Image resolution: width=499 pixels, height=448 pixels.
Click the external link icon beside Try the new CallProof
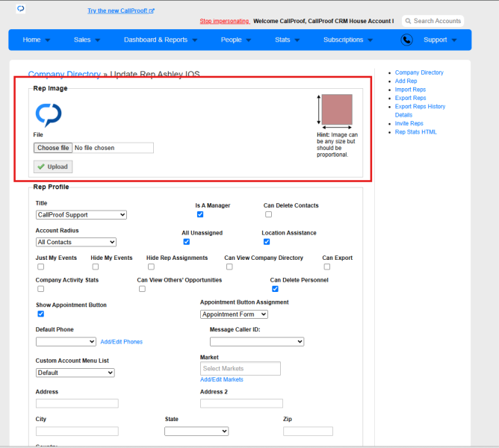[152, 10]
